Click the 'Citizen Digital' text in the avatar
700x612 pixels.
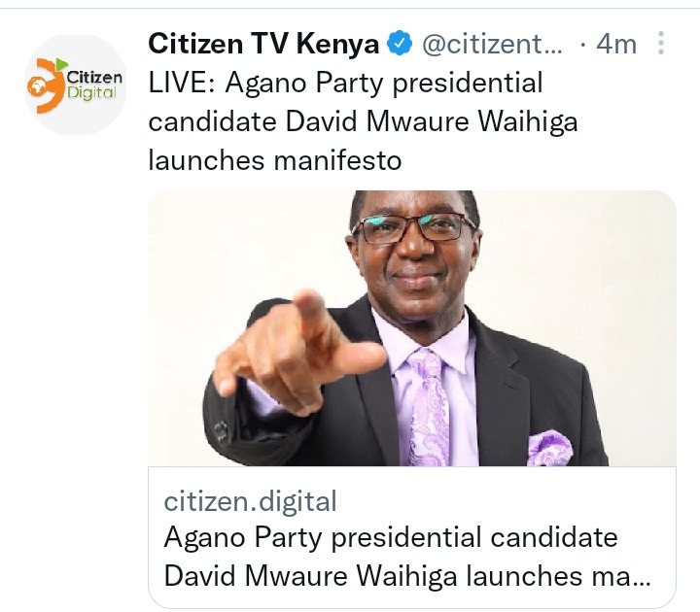click(93, 85)
